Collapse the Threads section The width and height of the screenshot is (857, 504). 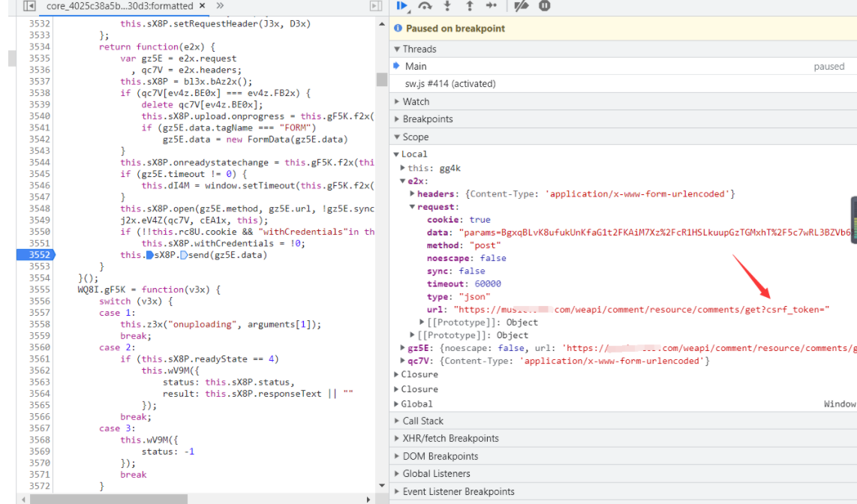tap(397, 49)
